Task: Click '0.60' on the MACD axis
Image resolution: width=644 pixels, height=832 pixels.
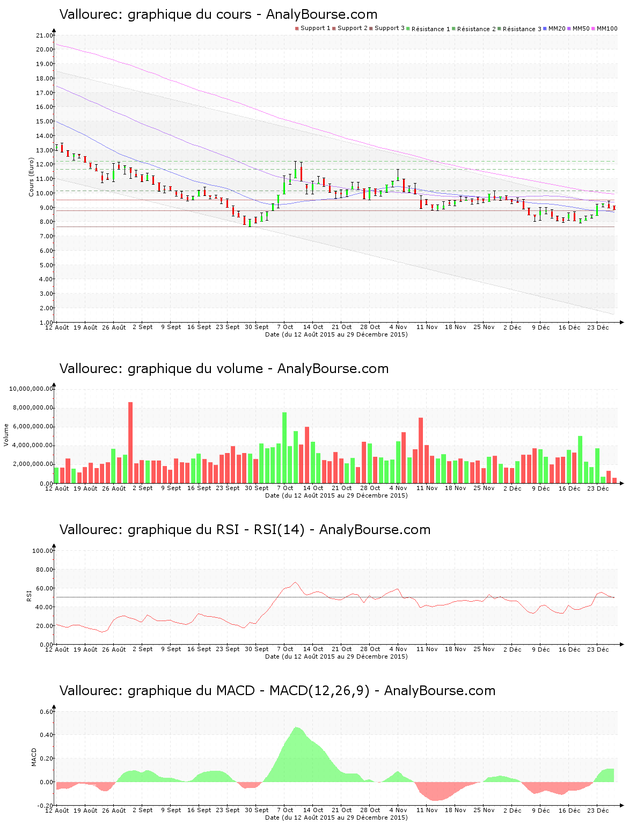Action: (46, 712)
